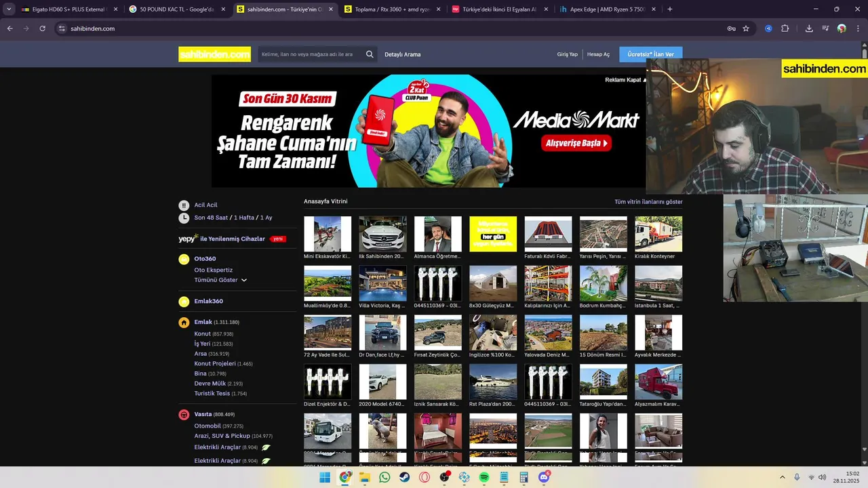Open yepy Yenilenmiş Cihazlar link
This screenshot has height=488, width=868.
(222, 239)
